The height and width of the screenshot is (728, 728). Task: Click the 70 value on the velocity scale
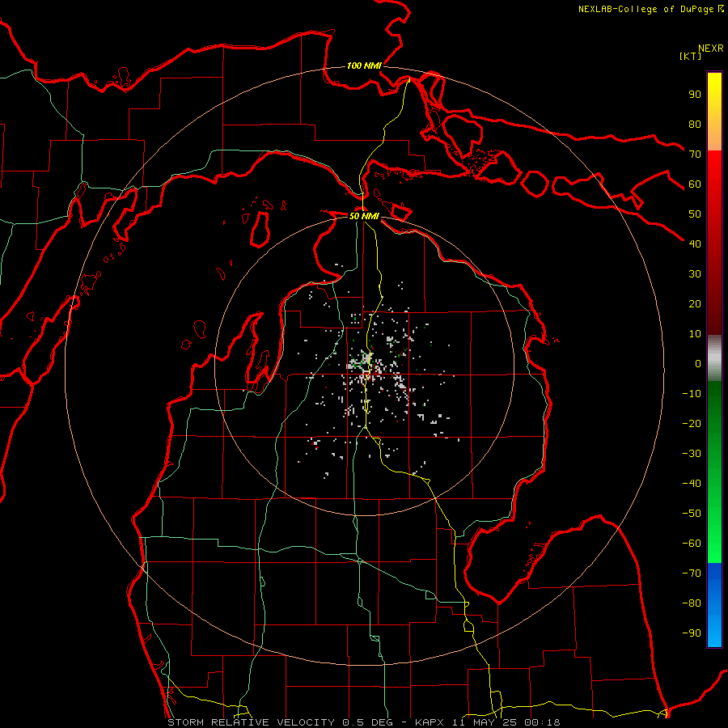(x=695, y=154)
